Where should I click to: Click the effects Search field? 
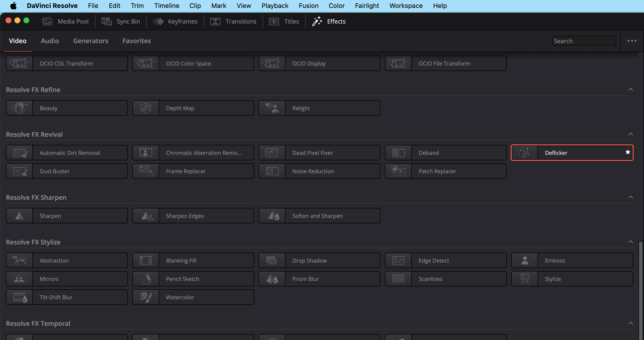584,41
